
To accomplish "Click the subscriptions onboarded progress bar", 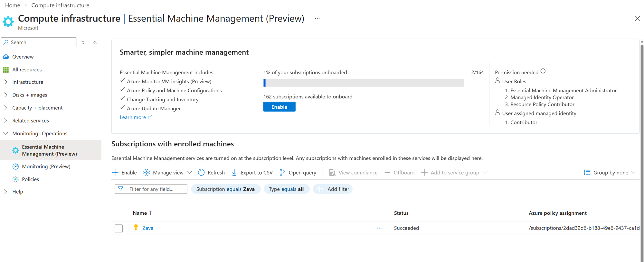I will [363, 83].
